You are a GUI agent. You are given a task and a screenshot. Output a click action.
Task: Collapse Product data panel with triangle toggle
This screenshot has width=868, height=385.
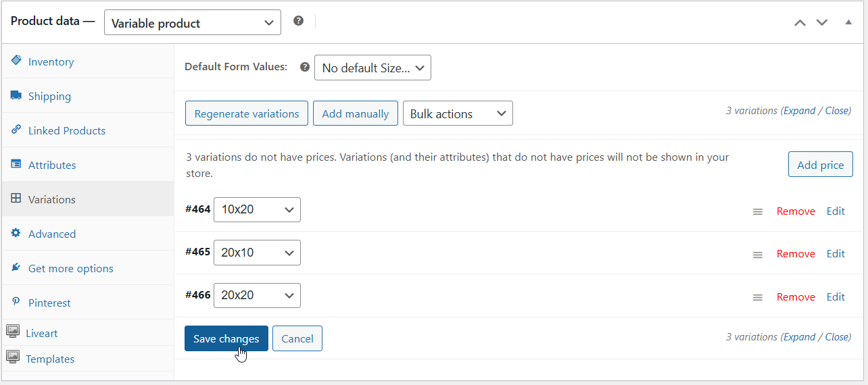tap(848, 22)
